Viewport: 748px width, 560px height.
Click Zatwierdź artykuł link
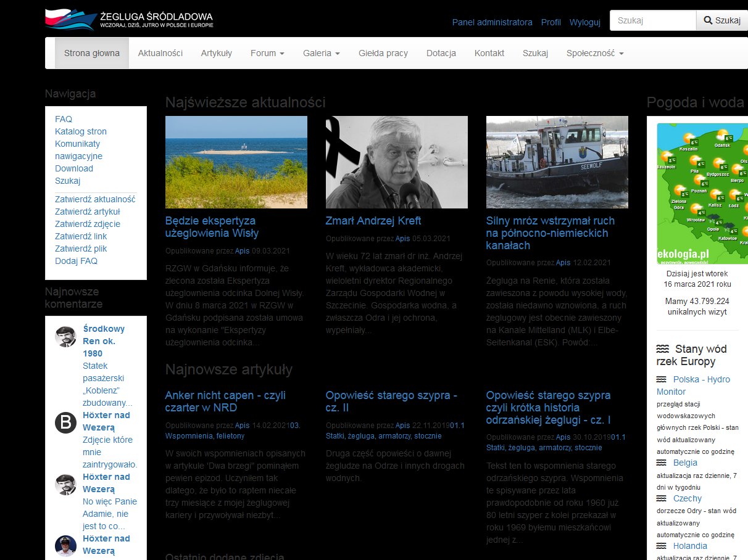[88, 212]
